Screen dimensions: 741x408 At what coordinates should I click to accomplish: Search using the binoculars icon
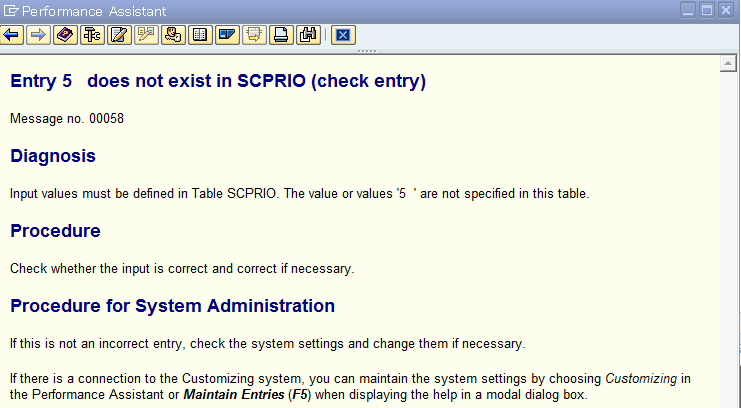(308, 35)
